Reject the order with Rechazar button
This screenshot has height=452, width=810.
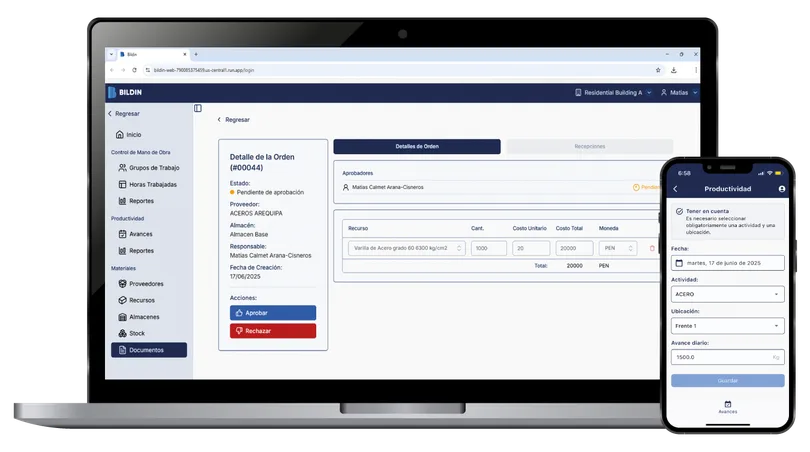click(273, 331)
